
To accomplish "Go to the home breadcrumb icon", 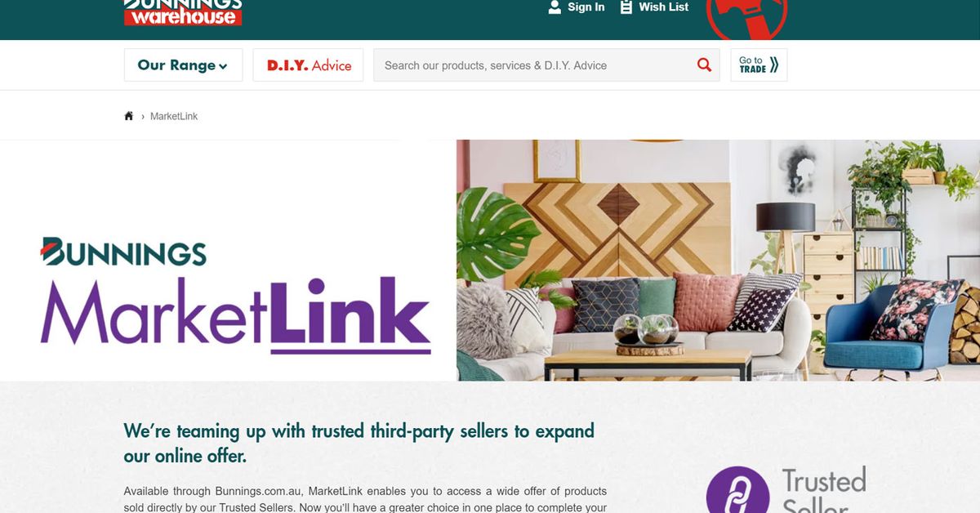I will pos(129,116).
